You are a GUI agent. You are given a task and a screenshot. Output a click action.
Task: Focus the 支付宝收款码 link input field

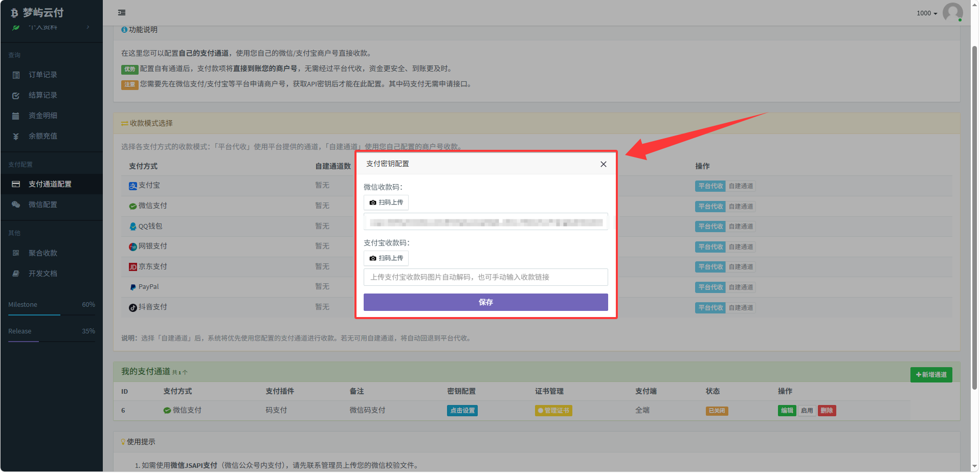(486, 277)
